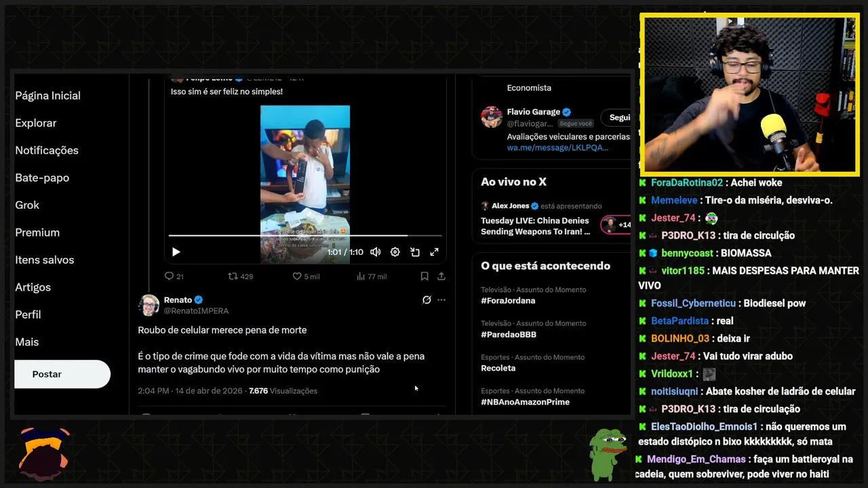Open Flavio Garage's profile picture
The image size is (868, 488).
coord(492,117)
